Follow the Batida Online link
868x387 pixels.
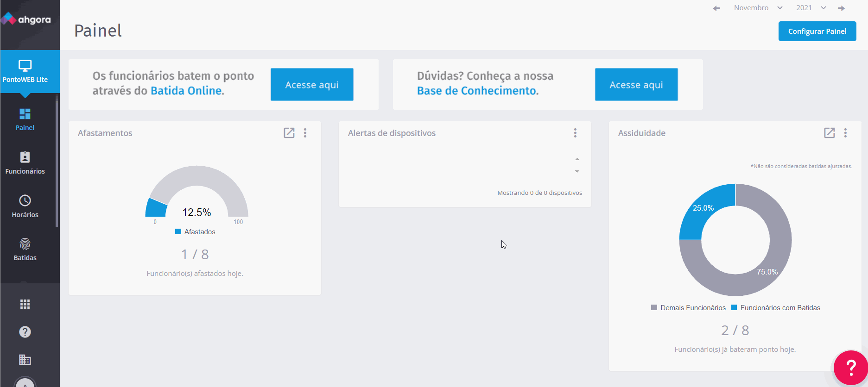pos(187,91)
